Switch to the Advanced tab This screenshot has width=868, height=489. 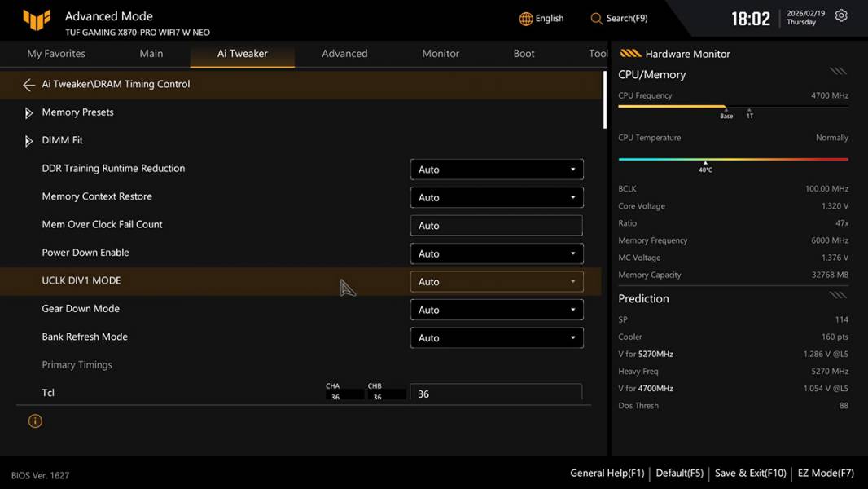point(344,54)
